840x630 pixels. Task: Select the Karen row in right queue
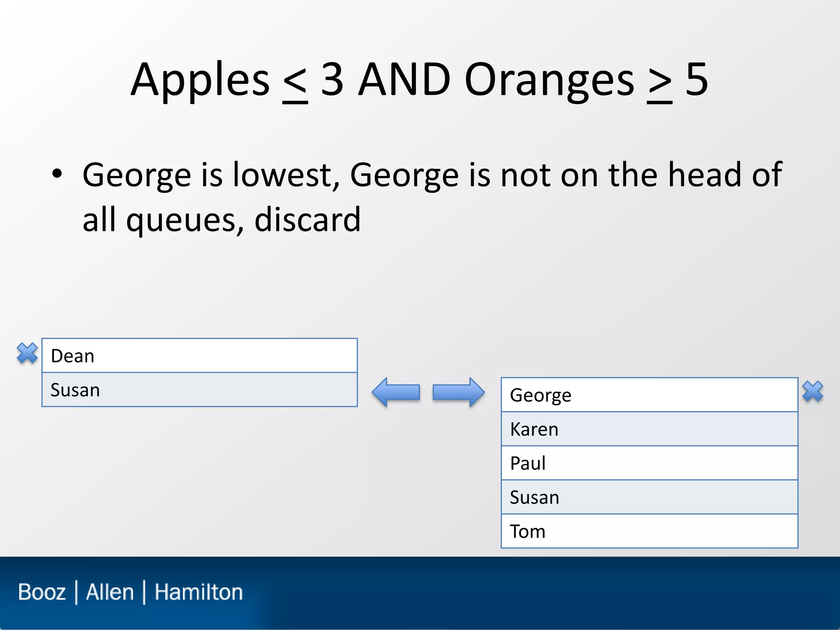coord(649,429)
